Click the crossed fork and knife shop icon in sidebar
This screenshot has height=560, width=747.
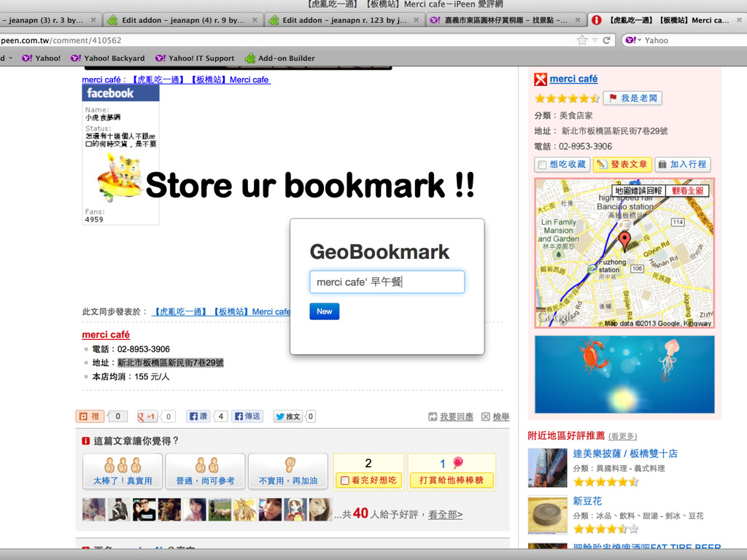coord(541,79)
